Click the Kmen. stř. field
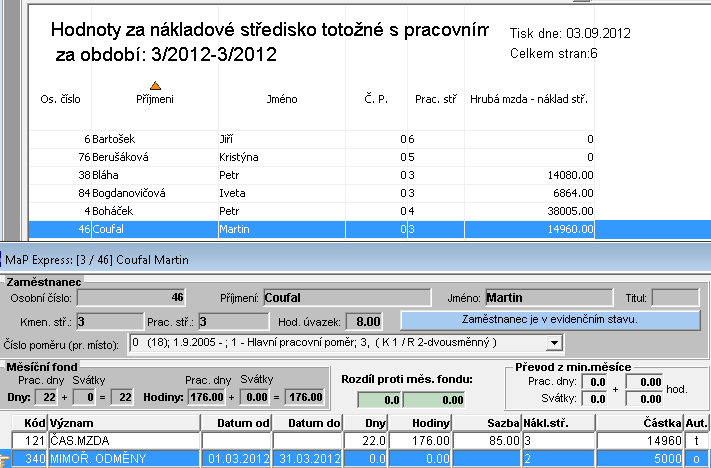Screen dimensions: 711x468 point(110,322)
